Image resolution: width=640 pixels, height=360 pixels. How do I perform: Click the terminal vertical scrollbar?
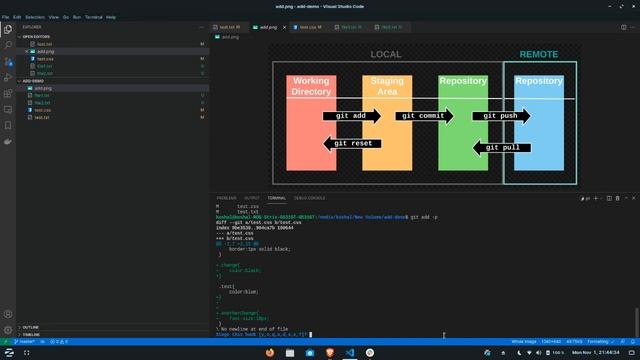[x=637, y=322]
